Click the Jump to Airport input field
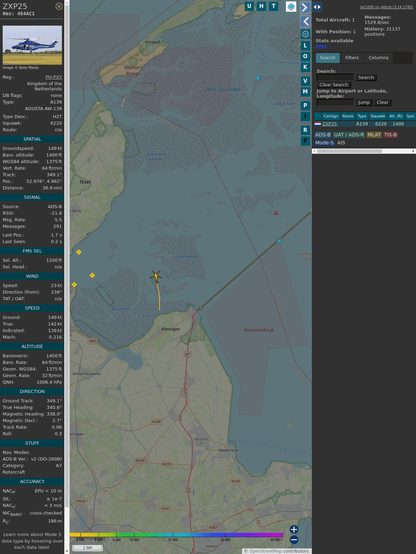 pos(335,102)
